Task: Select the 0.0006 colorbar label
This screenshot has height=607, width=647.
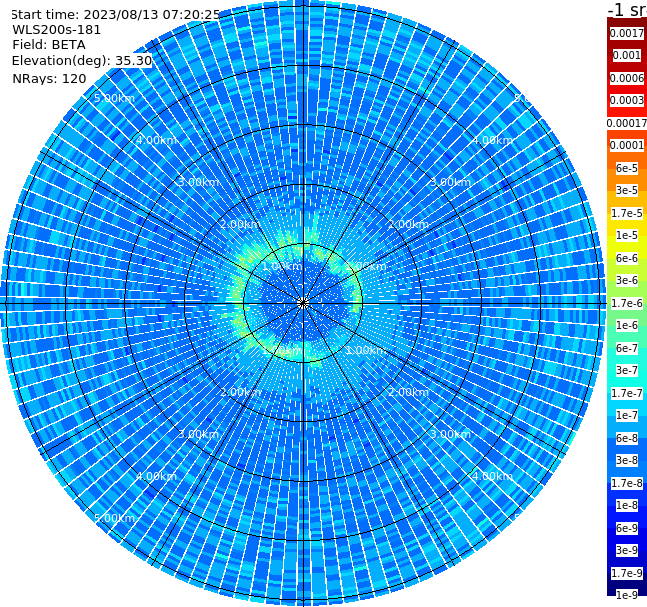Action: tap(627, 78)
